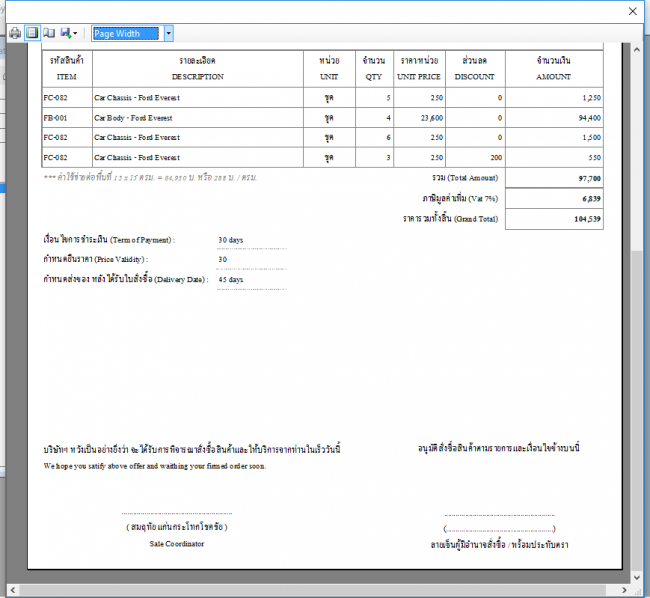Click the DESCRIPTION column header
The image size is (650, 598).
click(x=198, y=69)
